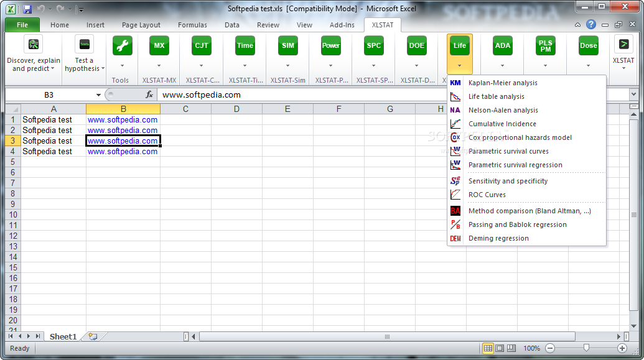The image size is (644, 360).
Task: Switch to Normal view in status bar
Action: coord(488,349)
